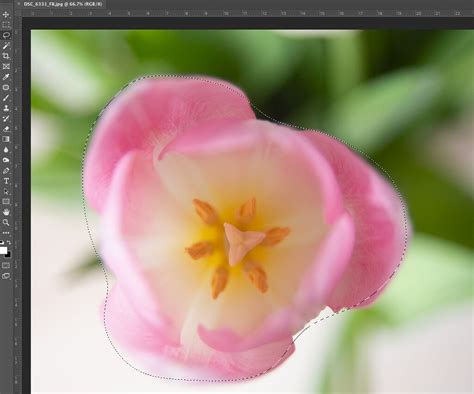Select the Lasso tool
The height and width of the screenshot is (394, 474).
pyautogui.click(x=6, y=35)
